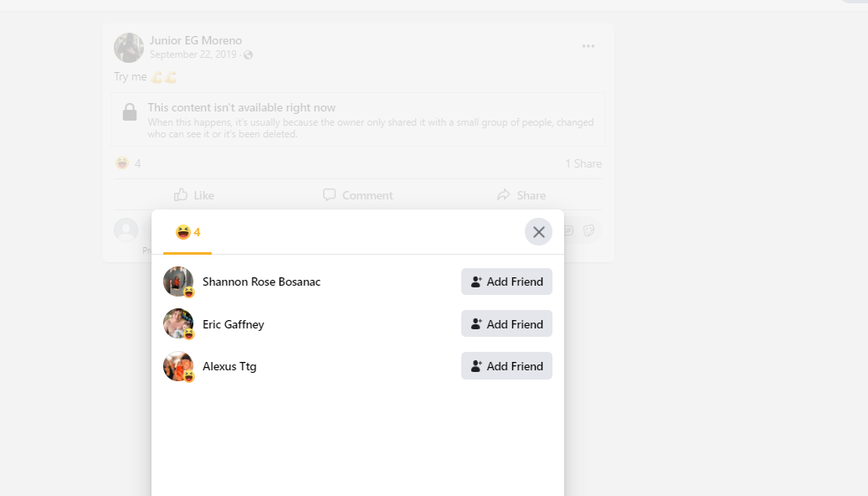Add Eric Gaffney as friend
The image size is (868, 496).
pyautogui.click(x=506, y=323)
